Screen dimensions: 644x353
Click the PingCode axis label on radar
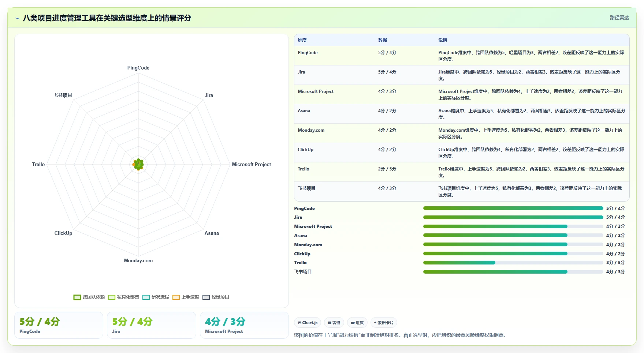(138, 68)
